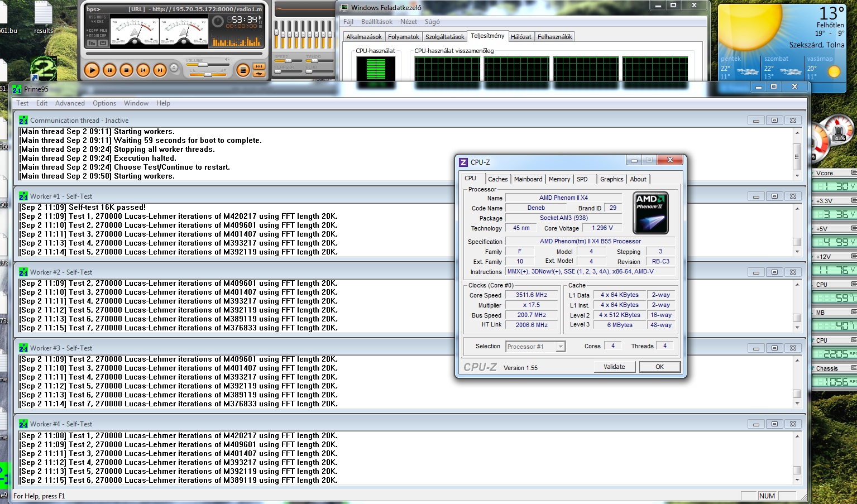
Task: Click the SPEED slider in equalizer panel
Action: 288,60
